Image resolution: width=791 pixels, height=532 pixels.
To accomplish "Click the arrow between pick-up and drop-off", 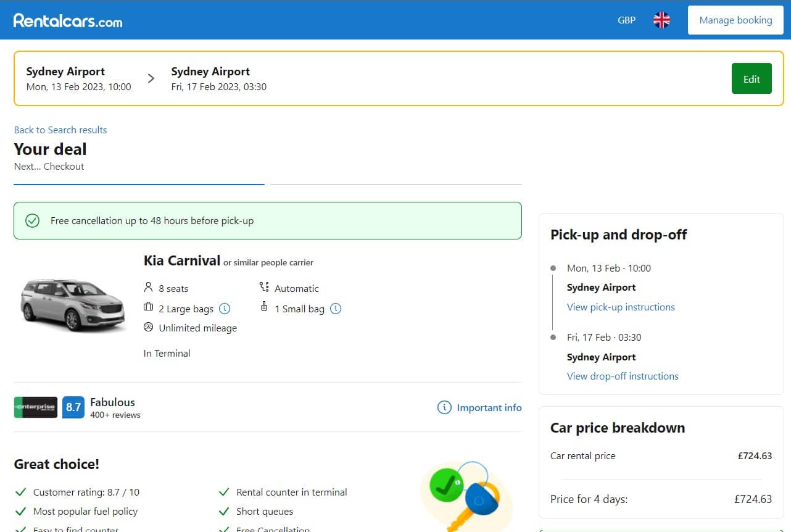I will click(x=151, y=78).
